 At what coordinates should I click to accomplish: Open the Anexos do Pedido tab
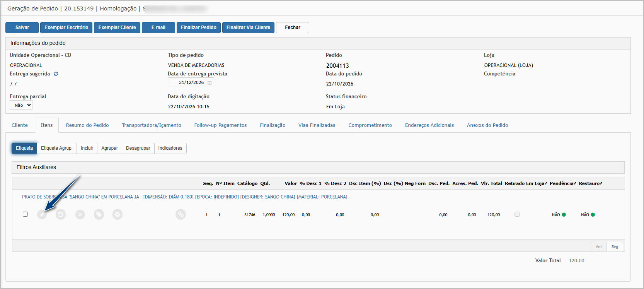tap(487, 125)
